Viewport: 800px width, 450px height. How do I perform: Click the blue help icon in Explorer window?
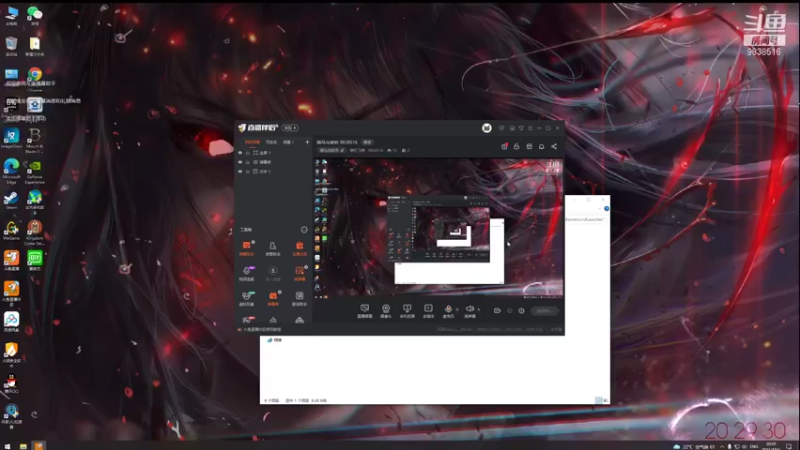pos(606,209)
